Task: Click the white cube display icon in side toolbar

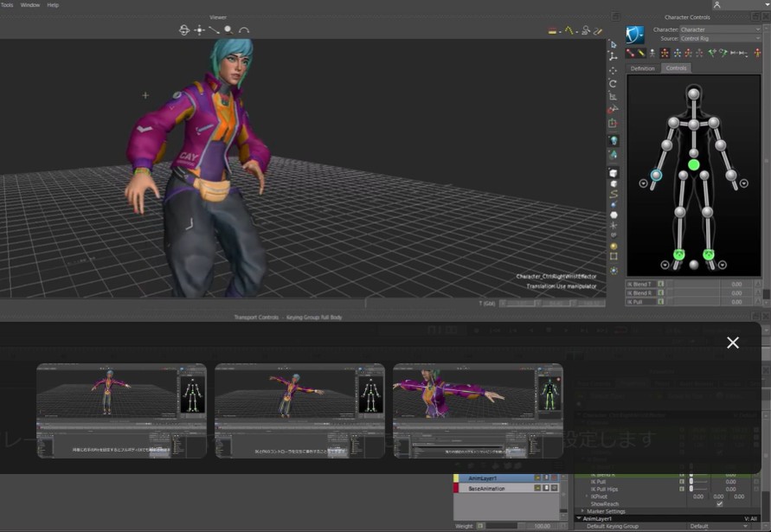Action: pyautogui.click(x=614, y=173)
